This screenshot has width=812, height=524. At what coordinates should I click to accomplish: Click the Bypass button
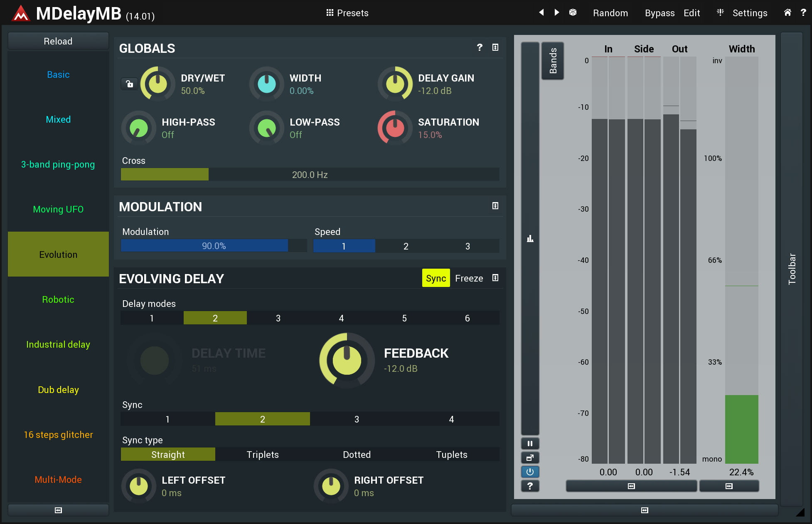click(659, 13)
